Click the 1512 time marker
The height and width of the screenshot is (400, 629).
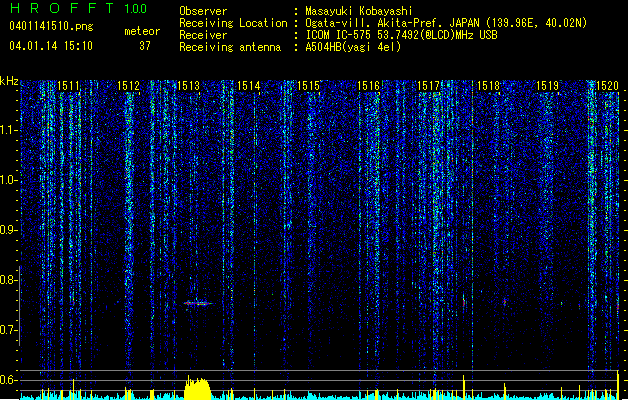(128, 86)
